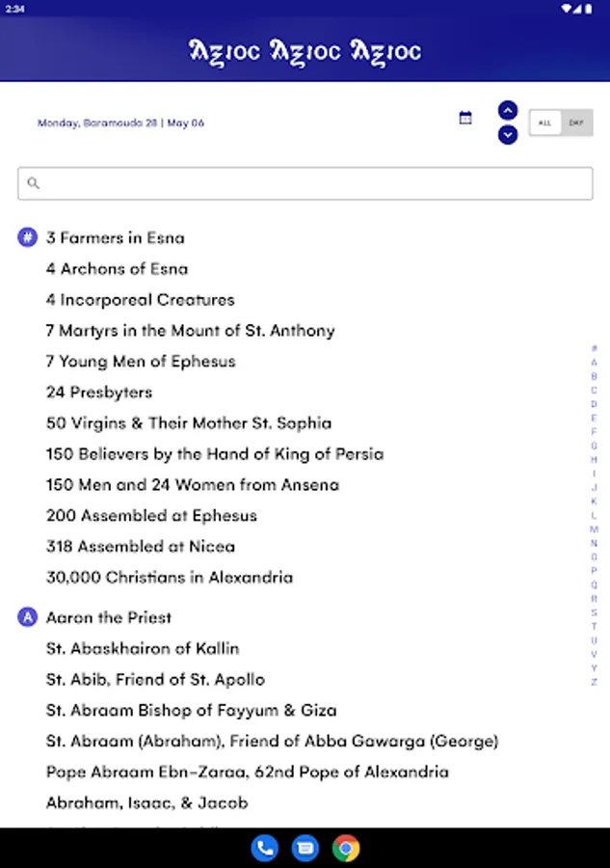
Task: Click inside the search input field
Action: [289, 182]
